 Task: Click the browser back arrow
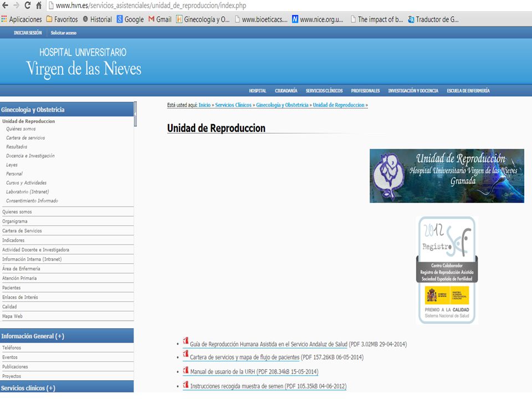(6, 6)
